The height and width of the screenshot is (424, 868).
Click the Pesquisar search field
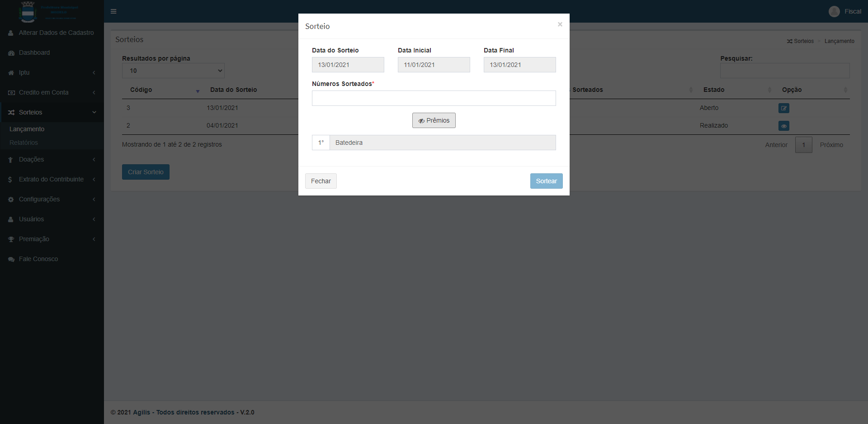click(784, 71)
